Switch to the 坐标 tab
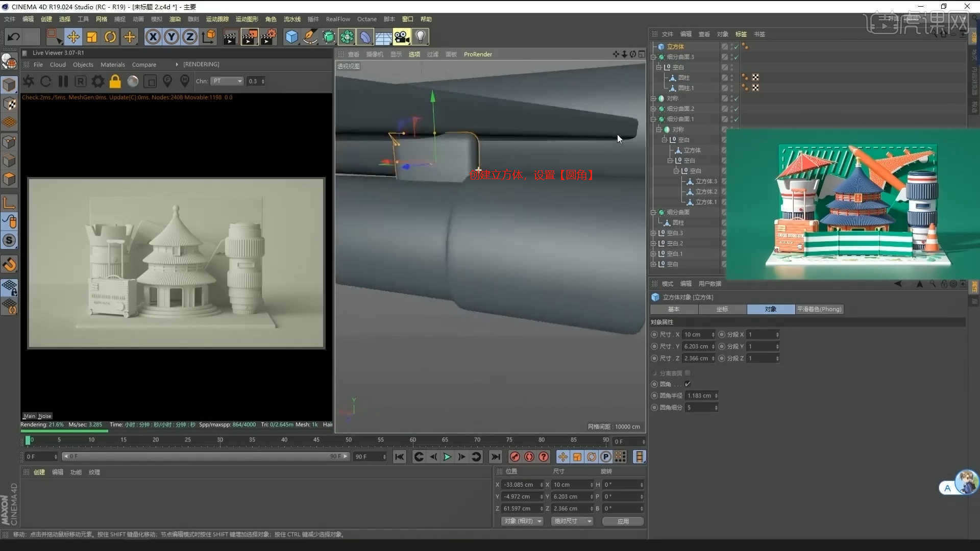980x551 pixels. pos(722,309)
